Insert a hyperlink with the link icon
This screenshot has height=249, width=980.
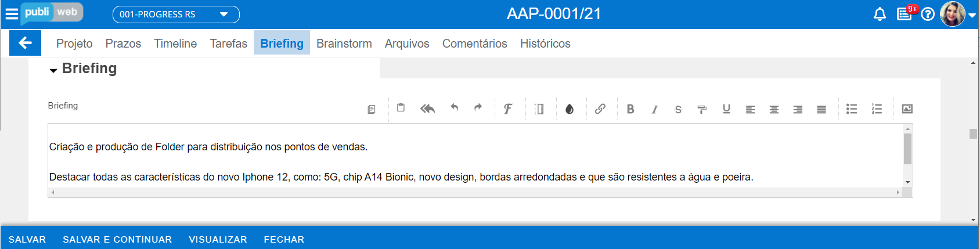pyautogui.click(x=600, y=109)
